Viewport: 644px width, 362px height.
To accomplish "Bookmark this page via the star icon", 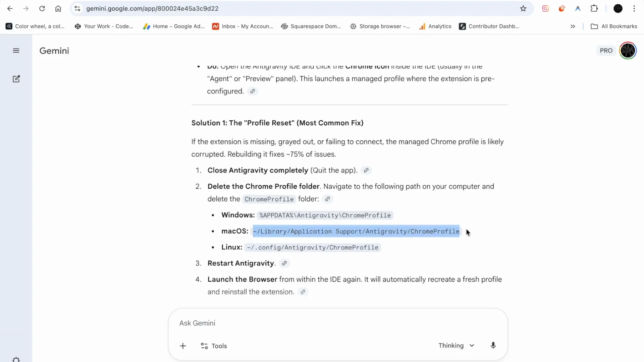I will [523, 8].
